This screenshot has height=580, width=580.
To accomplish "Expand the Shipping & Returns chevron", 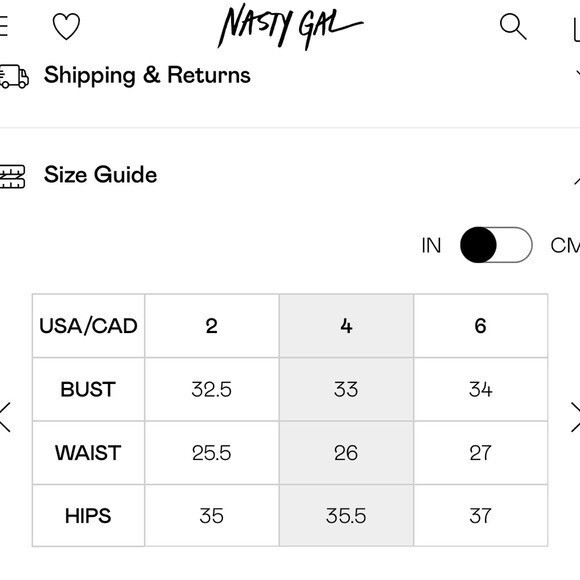I will click(x=577, y=74).
